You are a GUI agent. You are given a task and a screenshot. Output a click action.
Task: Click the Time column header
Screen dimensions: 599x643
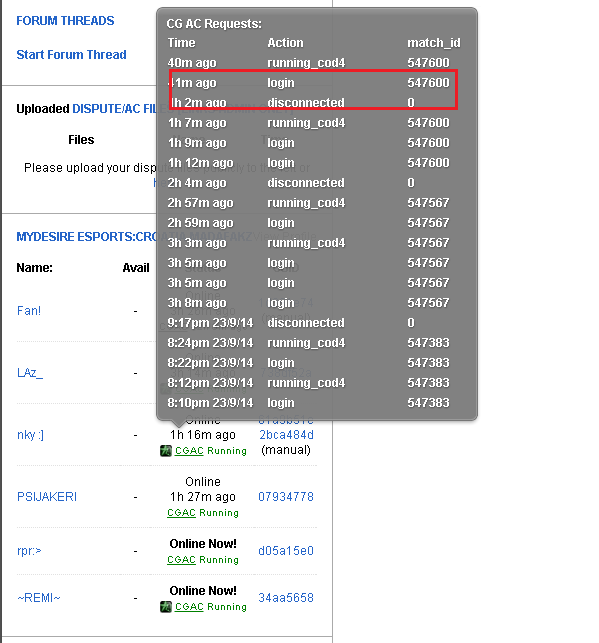182,43
